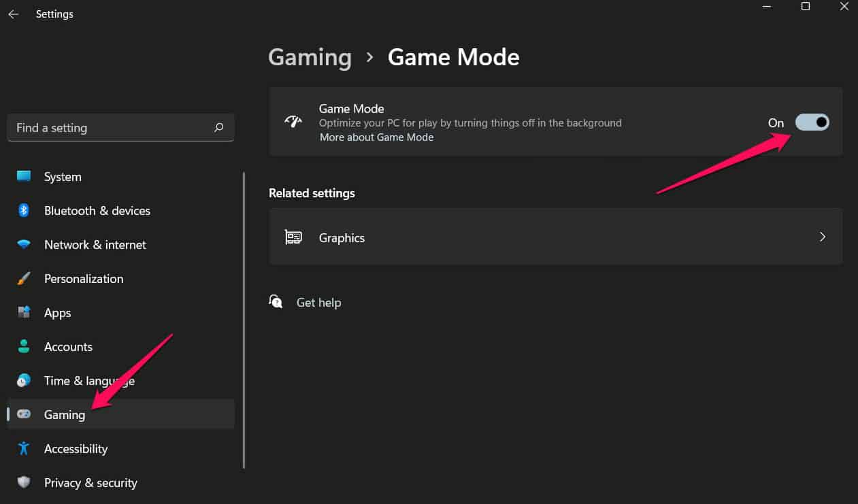Image resolution: width=858 pixels, height=504 pixels.
Task: Open Privacy & security label
Action: 90,483
